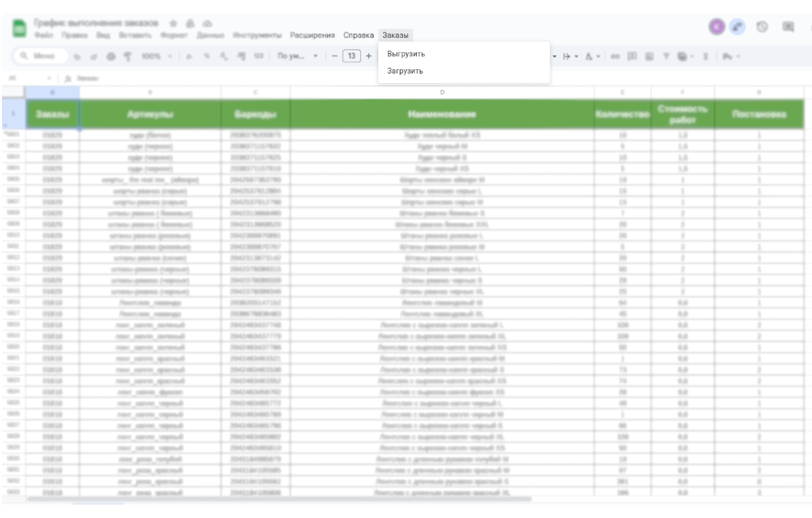Rename the document title График выполнения заказов

tap(96, 23)
